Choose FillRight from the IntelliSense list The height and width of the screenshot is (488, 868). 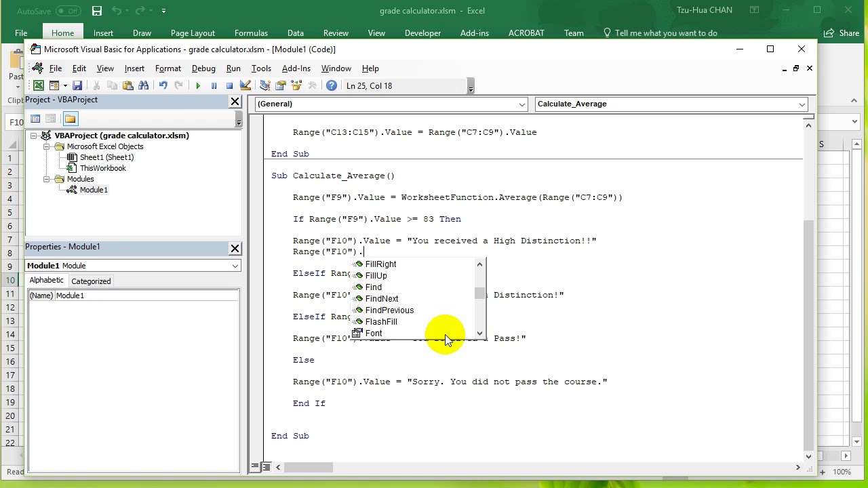click(380, 264)
